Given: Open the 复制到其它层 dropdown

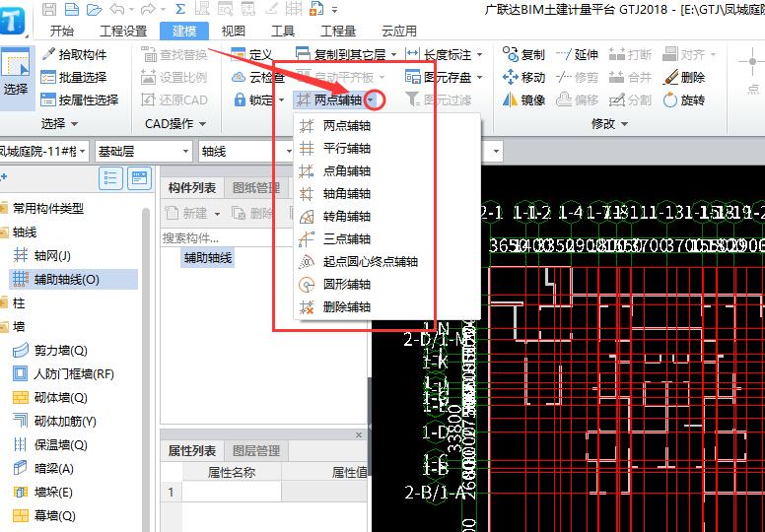Looking at the screenshot, I should tap(394, 54).
